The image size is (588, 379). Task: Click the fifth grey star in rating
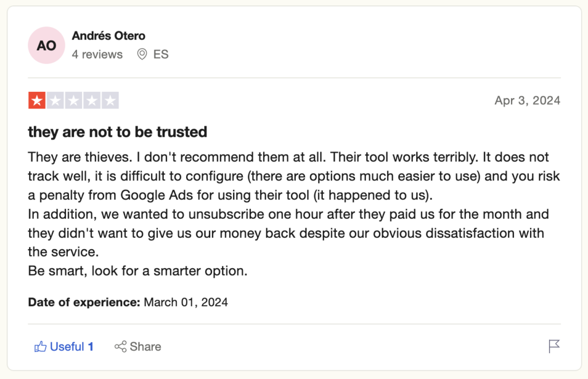coord(110,101)
